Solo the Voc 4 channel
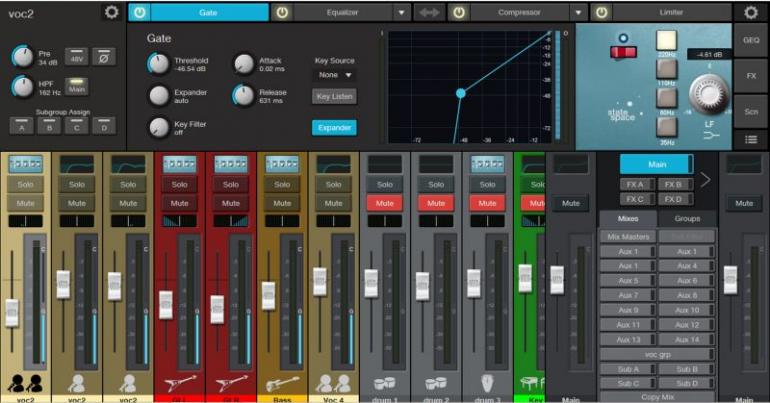This screenshot has height=403, width=770. tap(333, 185)
